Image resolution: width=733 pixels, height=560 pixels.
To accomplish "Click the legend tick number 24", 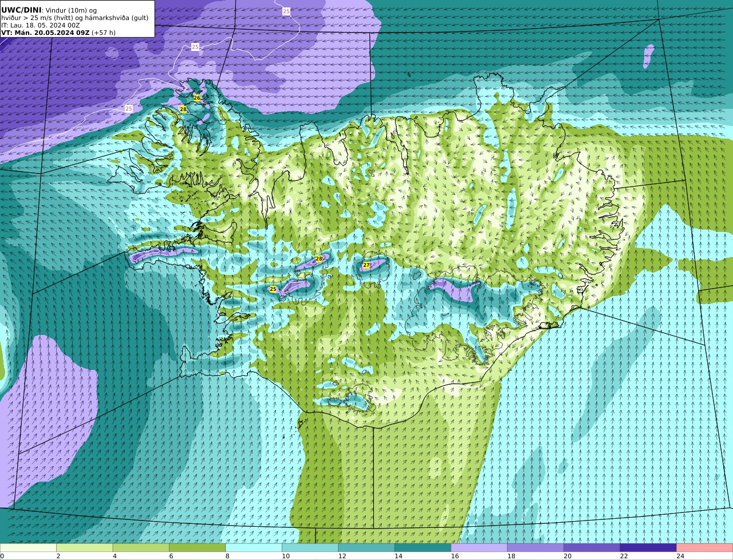I will tap(680, 556).
